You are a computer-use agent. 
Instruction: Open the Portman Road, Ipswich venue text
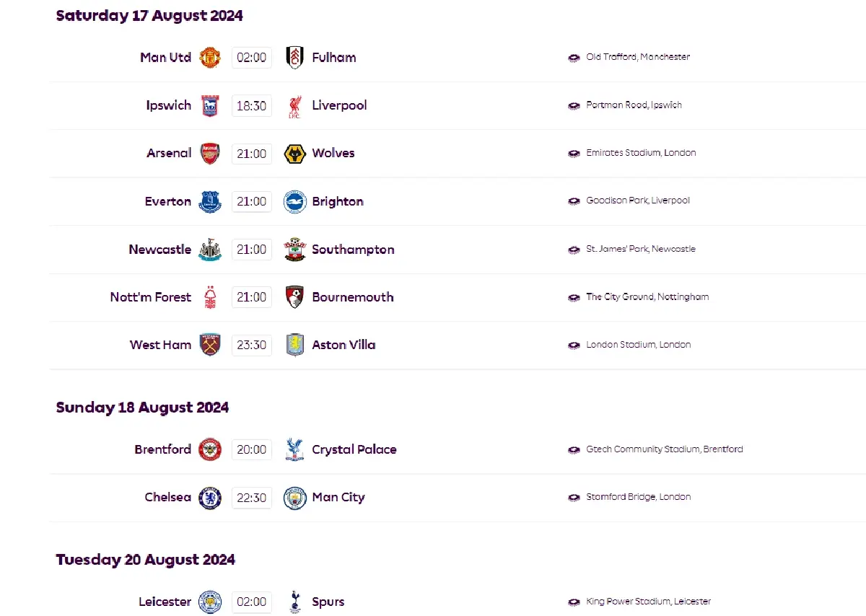pyautogui.click(x=635, y=105)
